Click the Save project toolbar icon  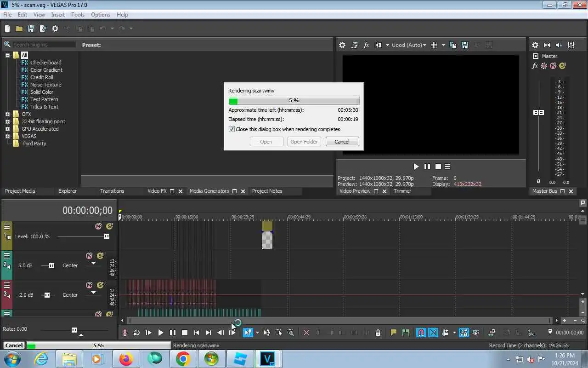click(31, 29)
